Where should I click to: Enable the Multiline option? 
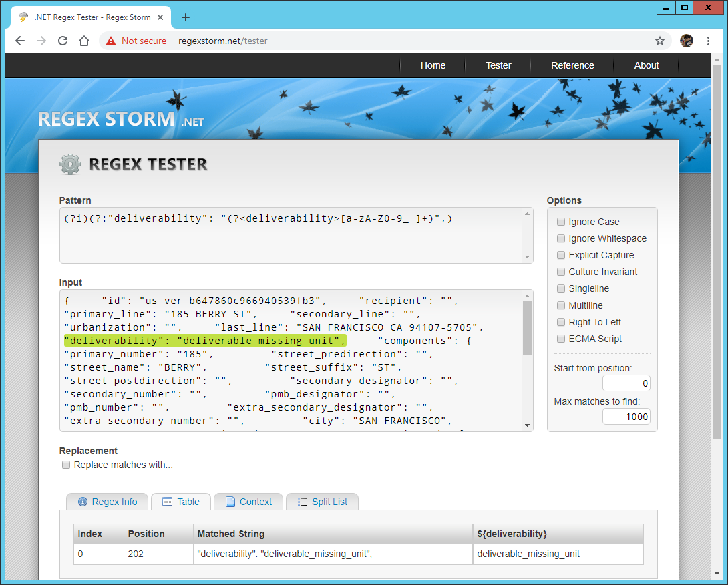(561, 305)
